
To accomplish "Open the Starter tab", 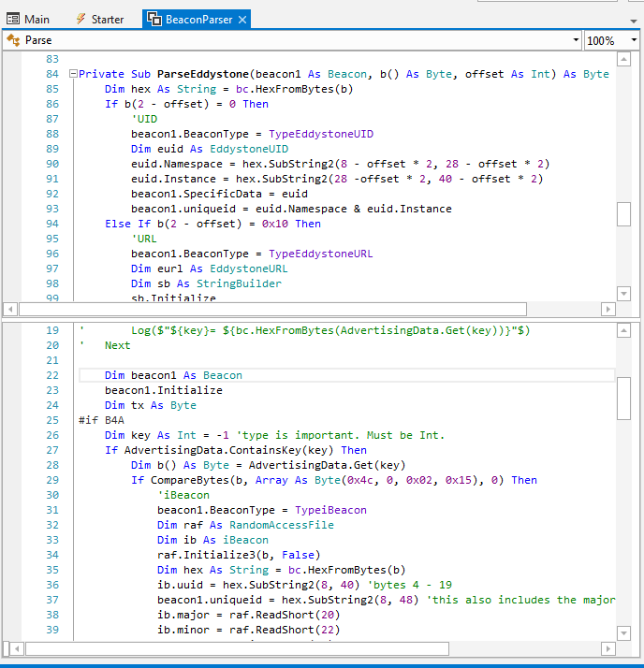I will 100,19.
